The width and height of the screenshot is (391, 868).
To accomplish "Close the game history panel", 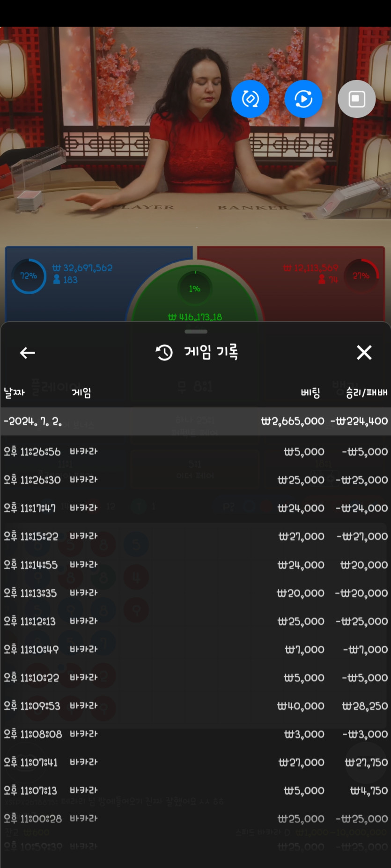I will pyautogui.click(x=364, y=352).
